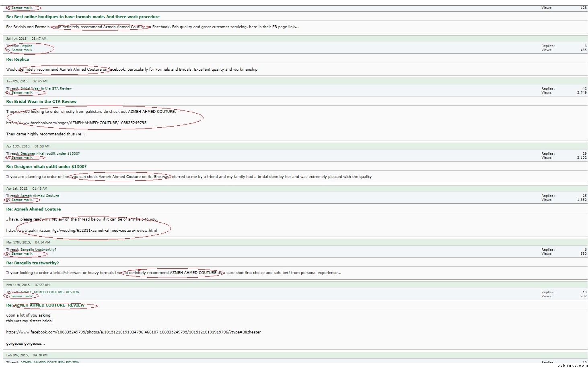Open 'Re: Best online boutiques' post title
This screenshot has width=588, height=368.
pyautogui.click(x=83, y=17)
